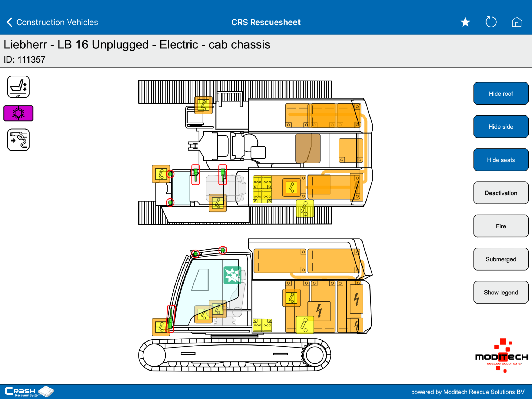Screen dimensions: 532x399
Task: Open Fire information panel
Action: pos(501,226)
